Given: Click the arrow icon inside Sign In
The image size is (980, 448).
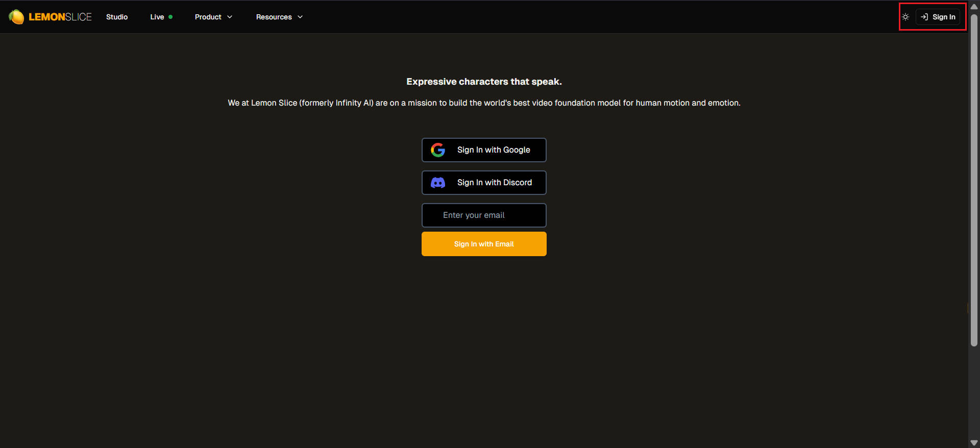Looking at the screenshot, I should coord(924,17).
